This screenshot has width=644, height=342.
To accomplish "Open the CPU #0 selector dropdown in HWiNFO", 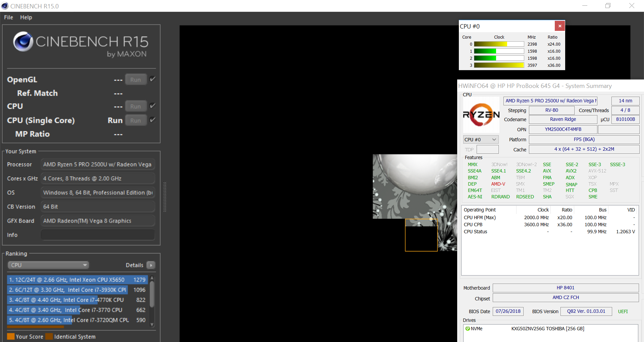I will (481, 140).
